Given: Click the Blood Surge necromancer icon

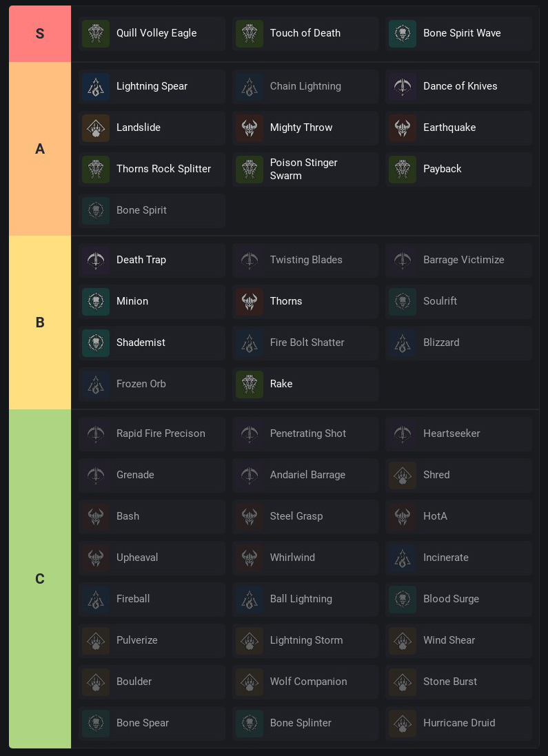Looking at the screenshot, I should [x=403, y=600].
